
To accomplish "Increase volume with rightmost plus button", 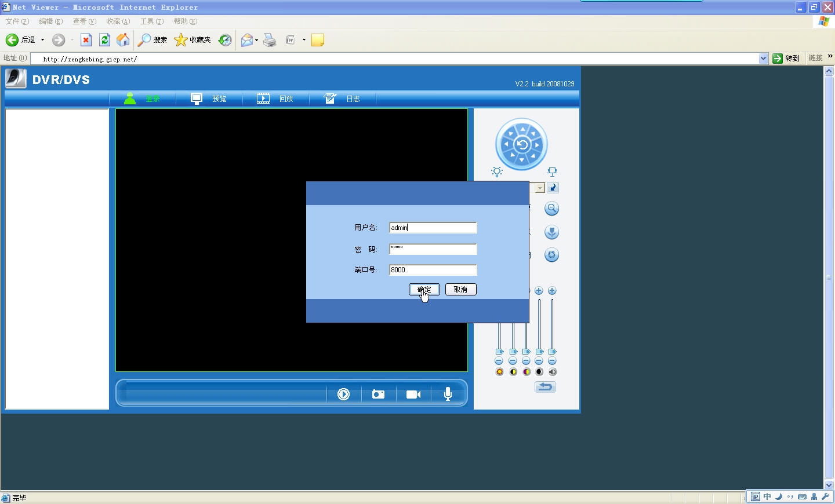I will (x=552, y=291).
